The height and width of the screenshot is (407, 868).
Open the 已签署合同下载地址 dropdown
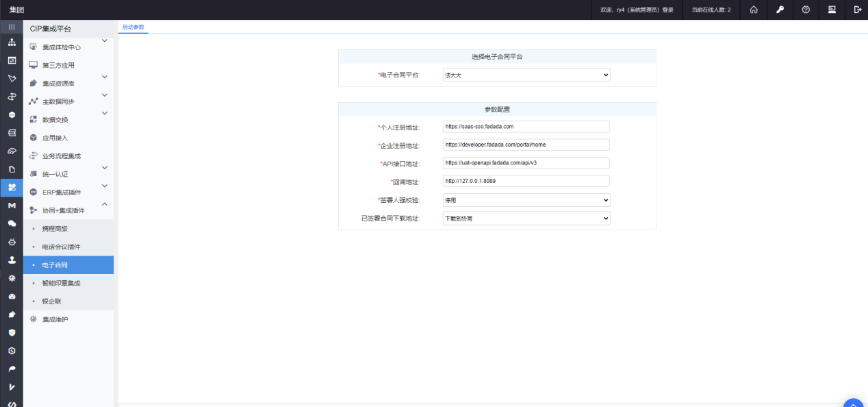[526, 218]
